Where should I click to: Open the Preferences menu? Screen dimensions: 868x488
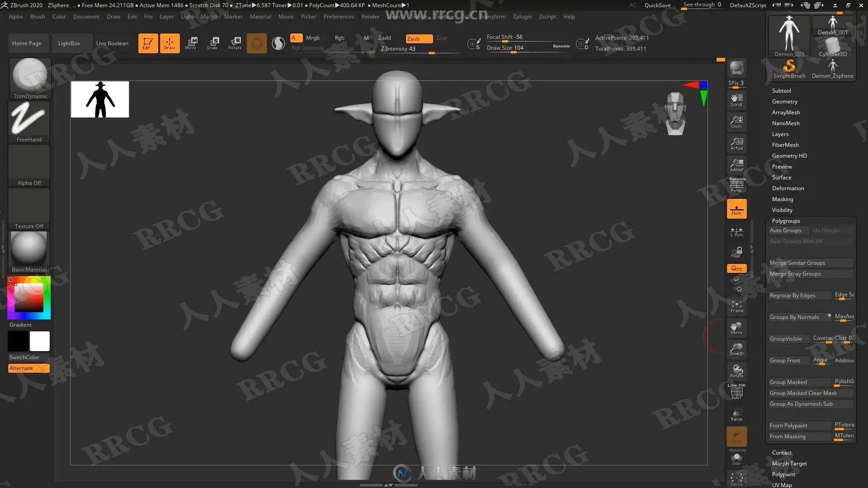click(x=339, y=17)
